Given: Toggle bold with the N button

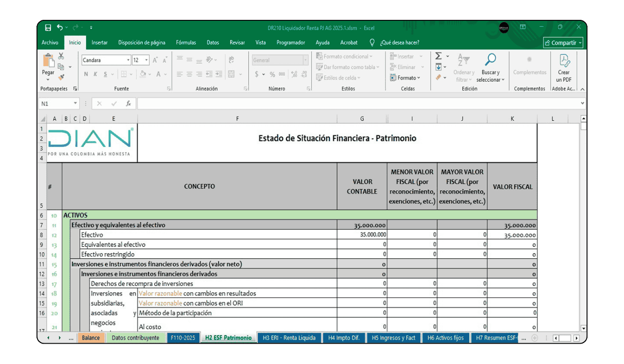Looking at the screenshot, I should tap(86, 74).
